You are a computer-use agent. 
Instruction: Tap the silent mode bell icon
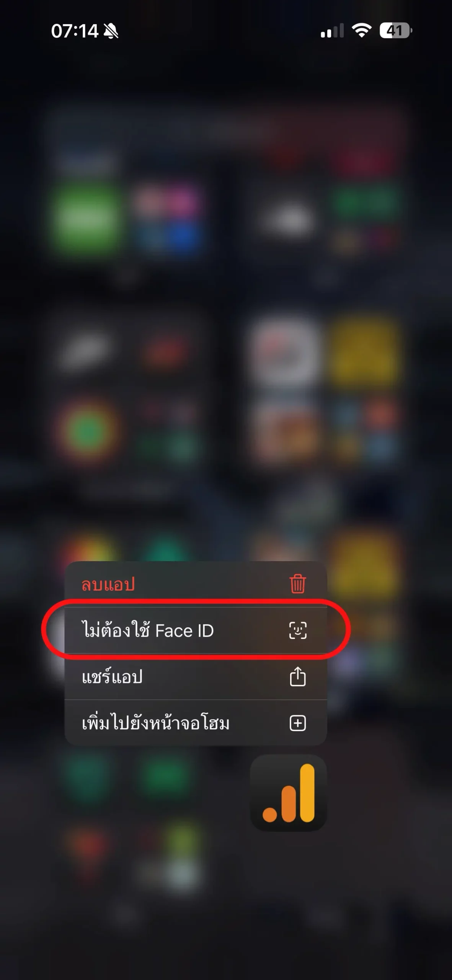point(111,31)
